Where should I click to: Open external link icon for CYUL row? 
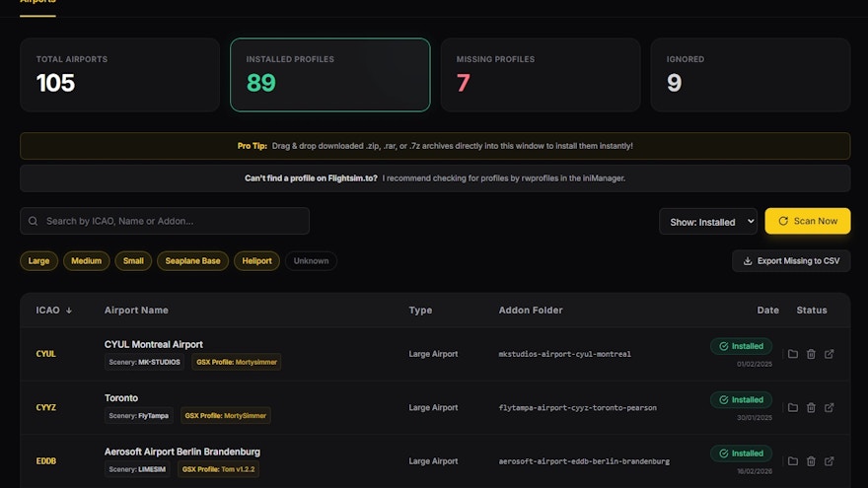(x=830, y=354)
